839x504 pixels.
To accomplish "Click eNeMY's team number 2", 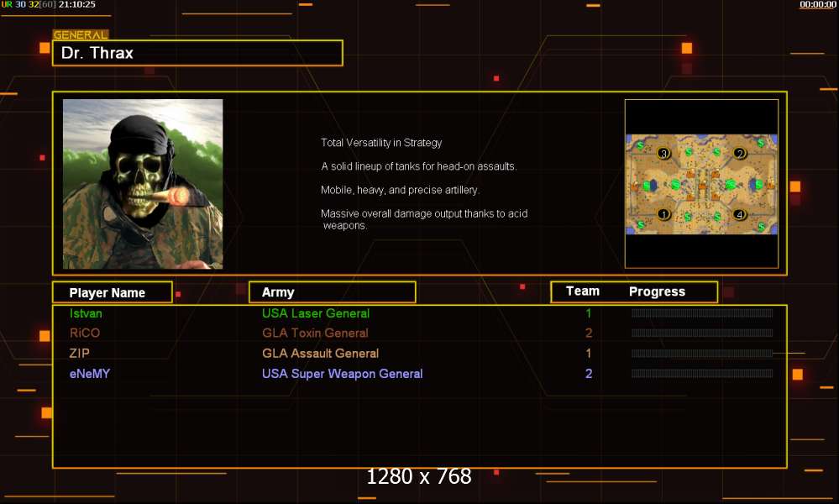I will point(589,374).
